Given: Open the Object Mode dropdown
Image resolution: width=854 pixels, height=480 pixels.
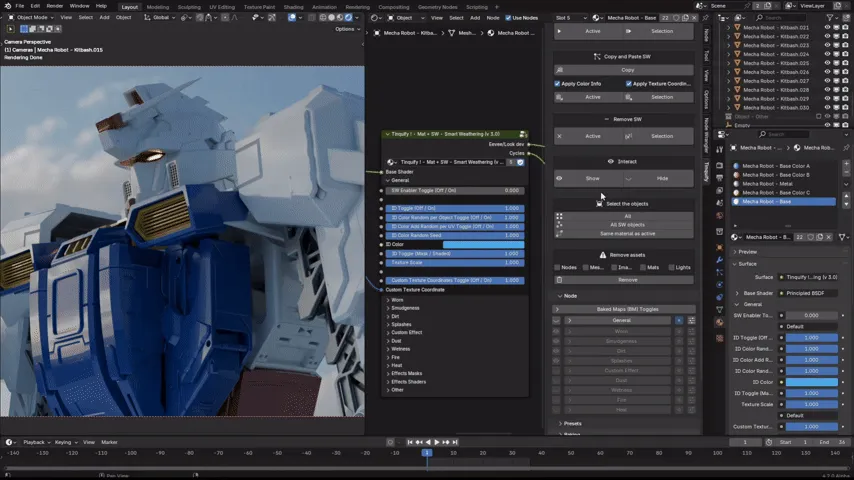Looking at the screenshot, I should tap(32, 17).
